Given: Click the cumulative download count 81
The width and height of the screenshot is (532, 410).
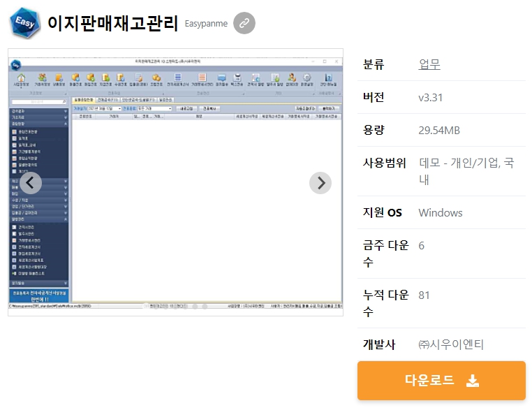Looking at the screenshot, I should pos(424,295).
